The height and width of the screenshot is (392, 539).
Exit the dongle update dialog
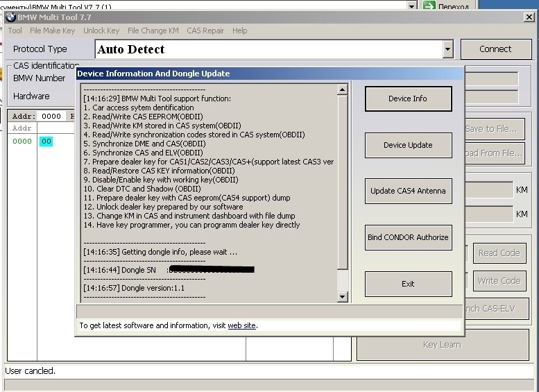point(408,284)
